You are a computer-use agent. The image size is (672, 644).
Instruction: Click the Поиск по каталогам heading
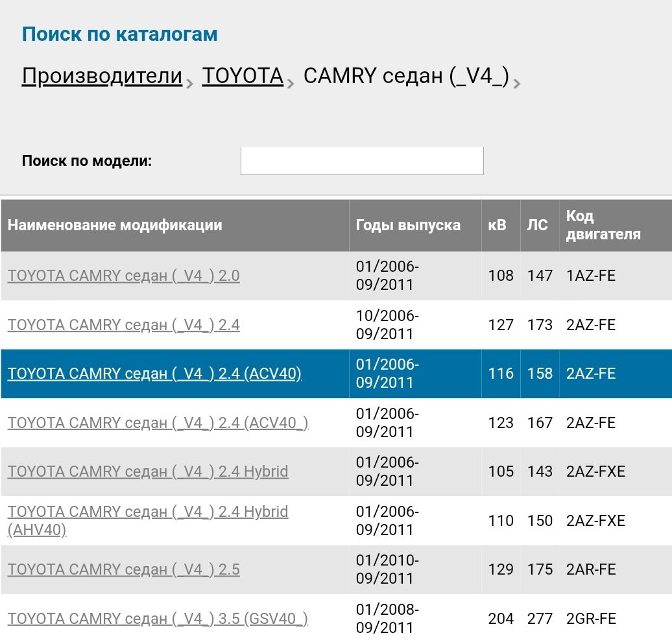pos(119,34)
